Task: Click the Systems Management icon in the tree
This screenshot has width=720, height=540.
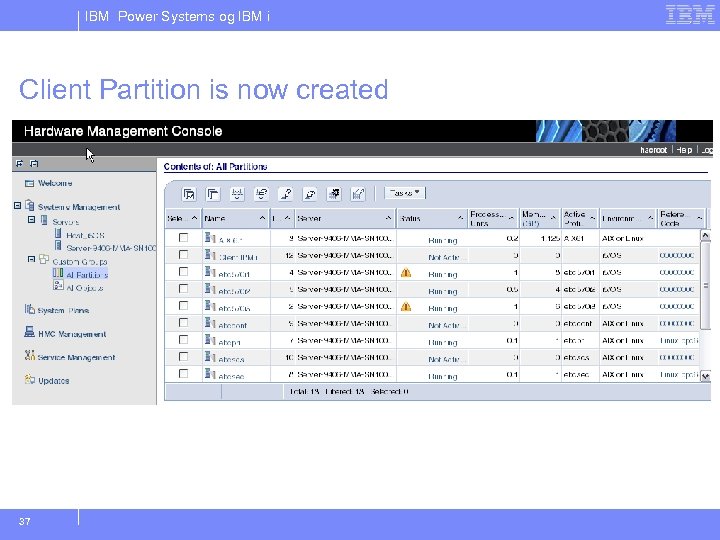Action: (x=30, y=205)
